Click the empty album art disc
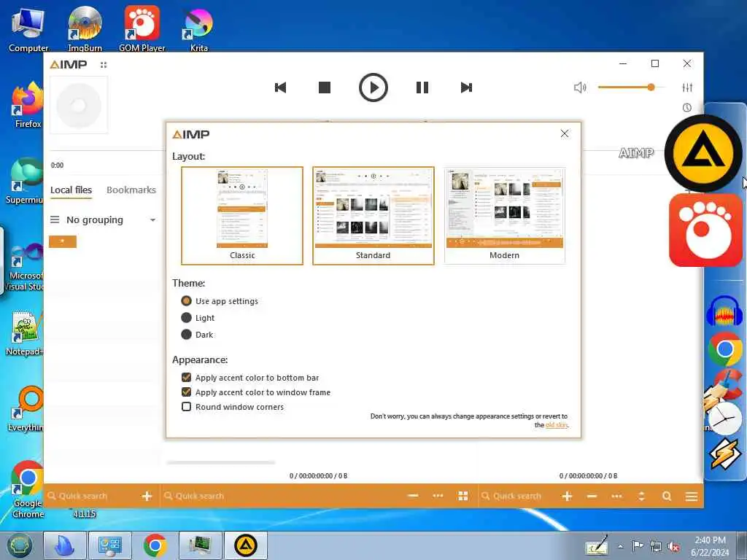747x560 pixels. [x=79, y=105]
